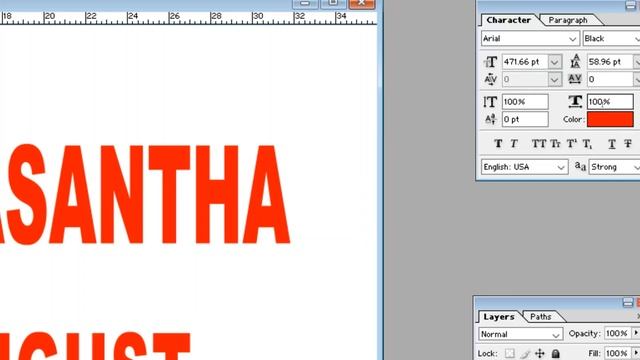Viewport: 640px width, 360px height.
Task: Click the vertical scale 100% field
Action: [x=525, y=102]
